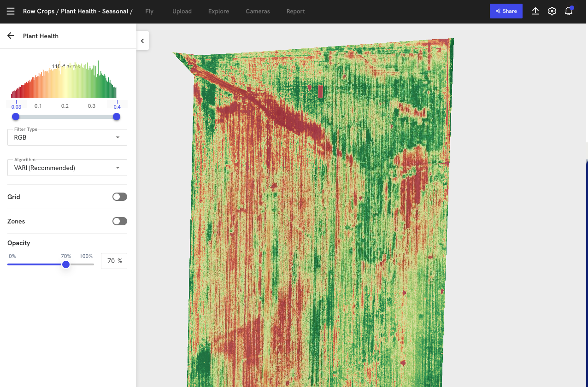Switch to the Upload tab

click(182, 11)
